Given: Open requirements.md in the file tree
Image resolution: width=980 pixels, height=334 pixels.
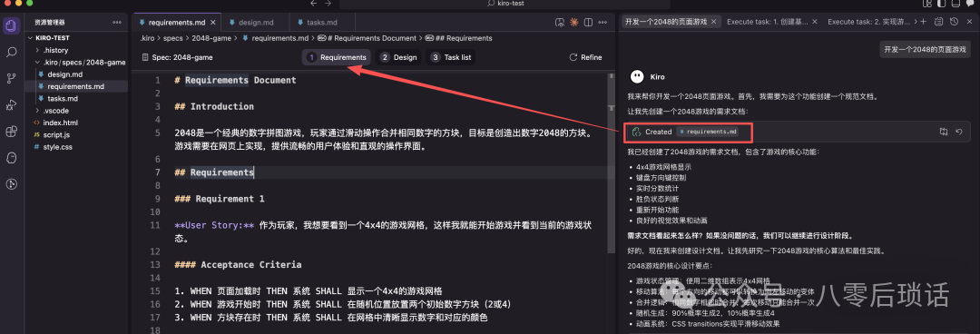Looking at the screenshot, I should [x=75, y=86].
